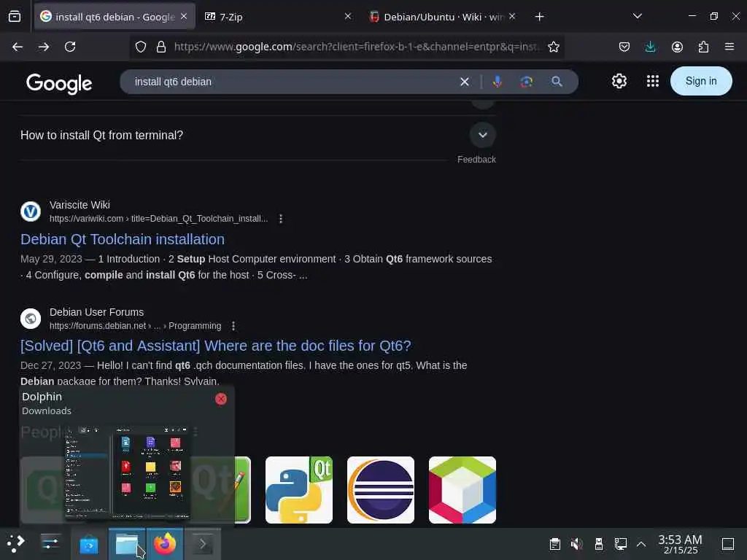Launch System Settings from the taskbar

click(50, 543)
